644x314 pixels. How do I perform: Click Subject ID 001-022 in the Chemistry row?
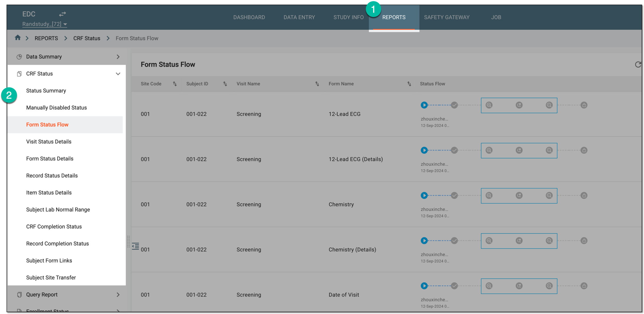tap(196, 205)
